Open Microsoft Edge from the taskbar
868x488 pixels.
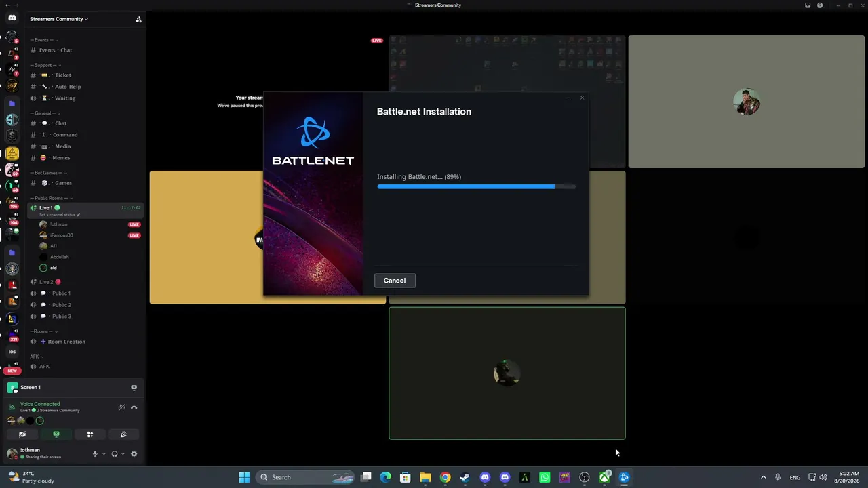[386, 477]
